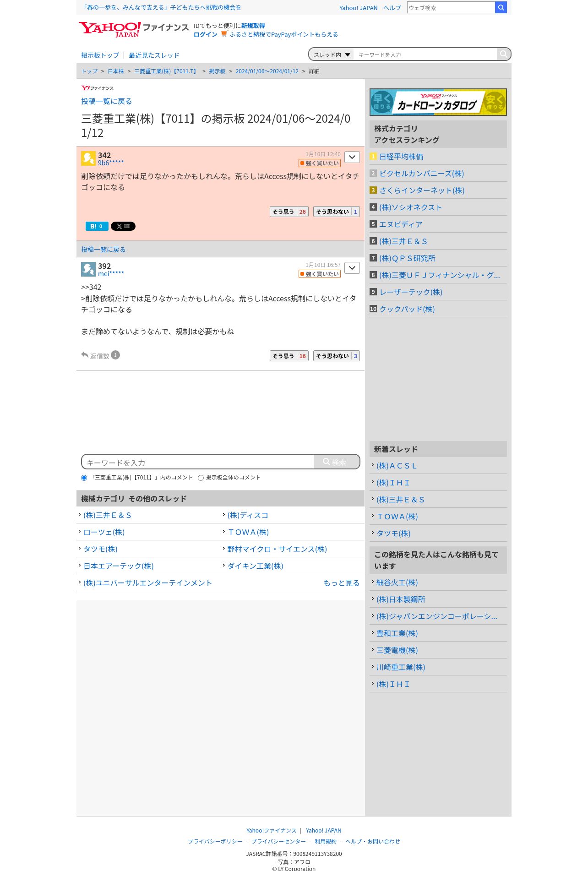The width and height of the screenshot is (588, 871).
Task: Click the thread keyword input at top
Action: click(425, 54)
